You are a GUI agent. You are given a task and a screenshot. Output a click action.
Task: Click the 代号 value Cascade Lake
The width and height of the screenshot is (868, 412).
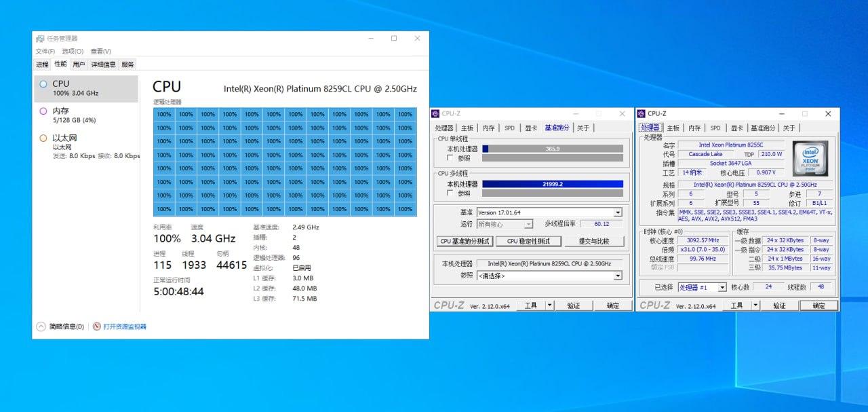[x=705, y=154]
